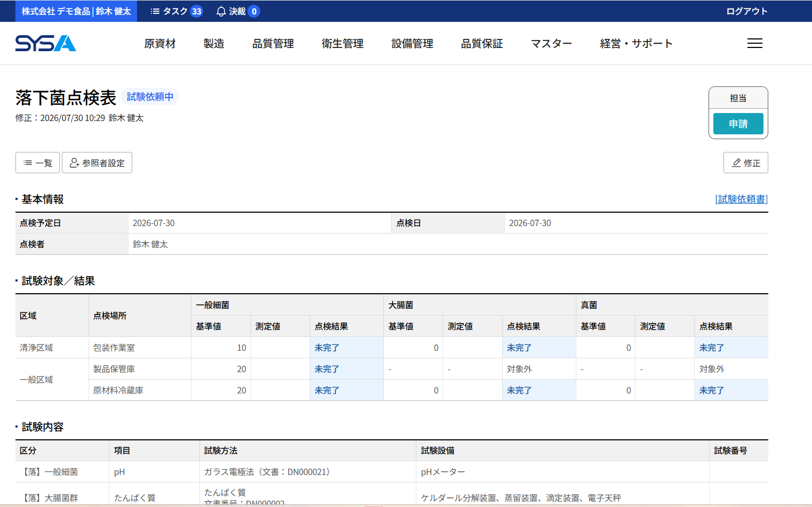The height and width of the screenshot is (507, 812).
Task: Click the SYSA logo
Action: [x=46, y=43]
